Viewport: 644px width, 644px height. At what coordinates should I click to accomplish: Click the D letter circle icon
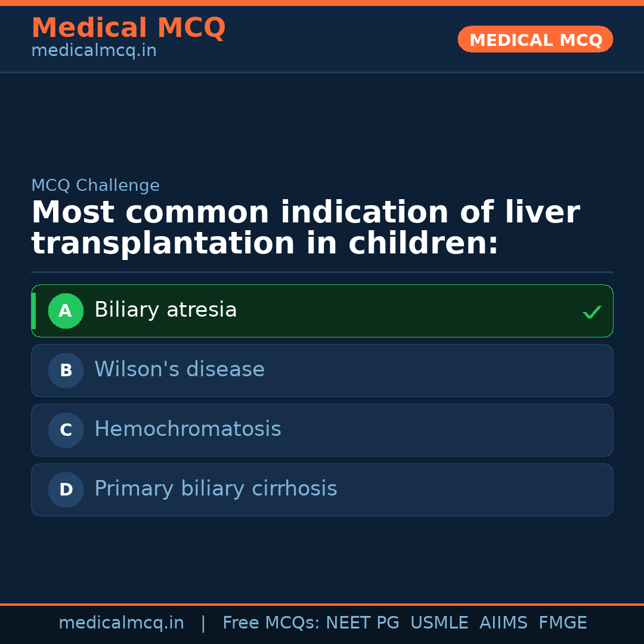[x=66, y=490]
